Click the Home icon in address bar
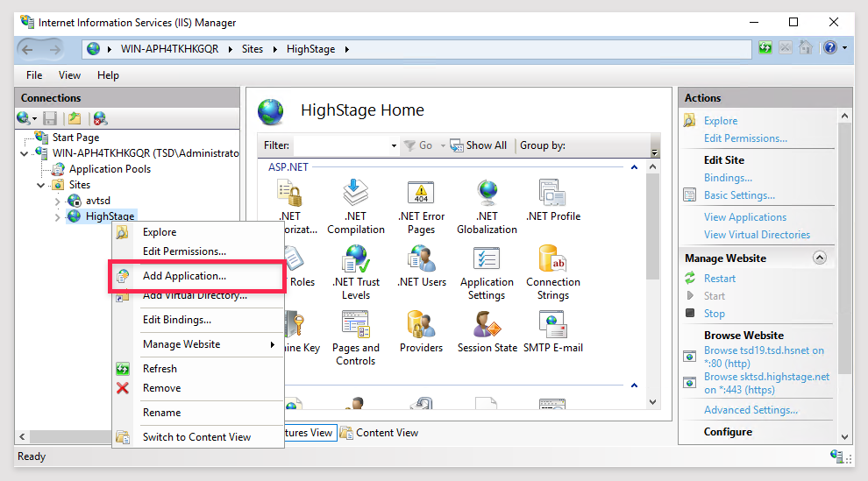Image resolution: width=868 pixels, height=481 pixels. pyautogui.click(x=806, y=47)
